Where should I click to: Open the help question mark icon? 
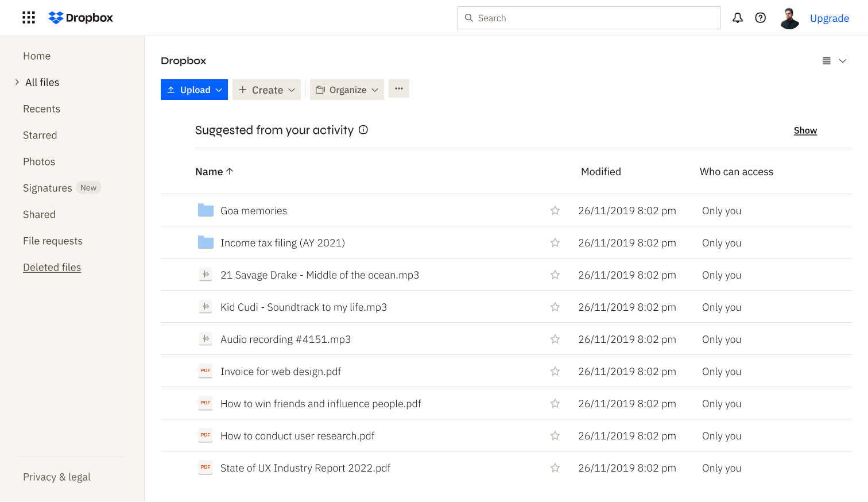tap(761, 18)
